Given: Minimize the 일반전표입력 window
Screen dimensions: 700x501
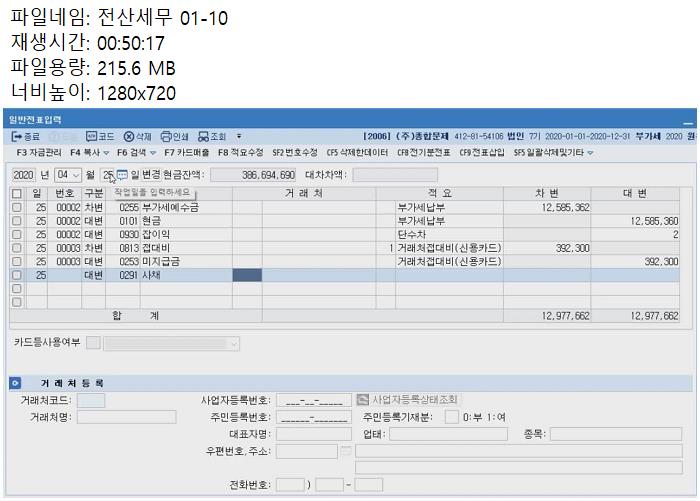Looking at the screenshot, I should coord(689,121).
